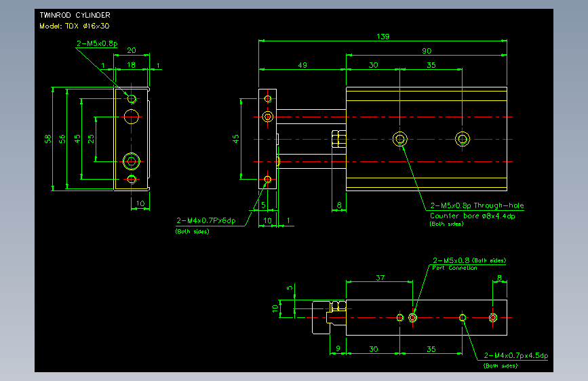Viewport: 588px width, 381px height.
Task: Select "(Both sides)" under 2-M4x0.7Px6dp note
Action: tap(192, 232)
